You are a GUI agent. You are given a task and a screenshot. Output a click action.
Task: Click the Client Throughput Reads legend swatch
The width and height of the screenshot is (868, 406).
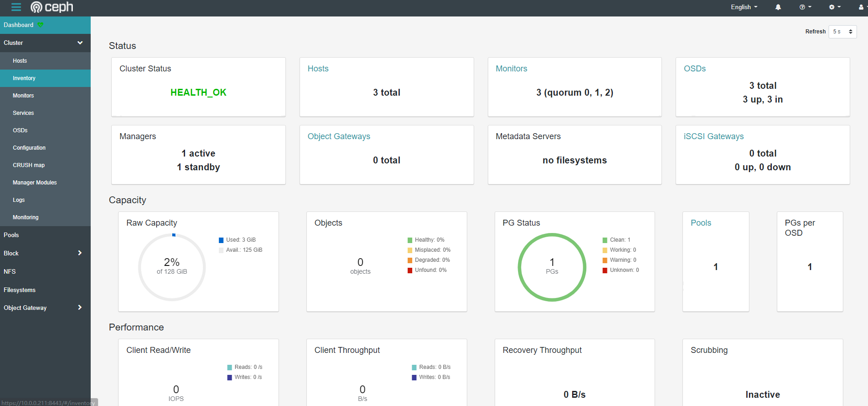(x=414, y=368)
